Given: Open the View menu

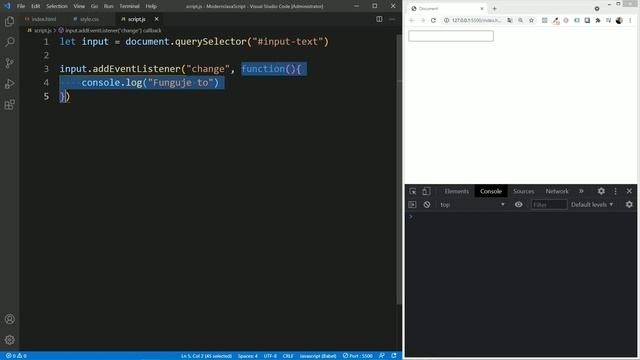Looking at the screenshot, I should [79, 6].
